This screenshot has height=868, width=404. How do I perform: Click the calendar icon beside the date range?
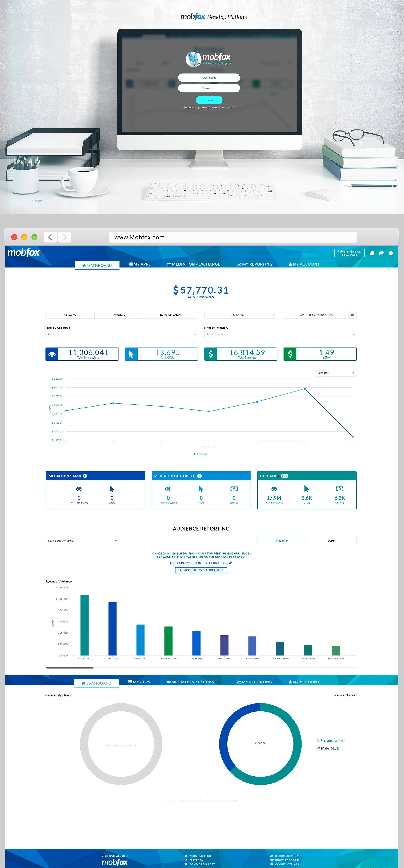[x=352, y=314]
